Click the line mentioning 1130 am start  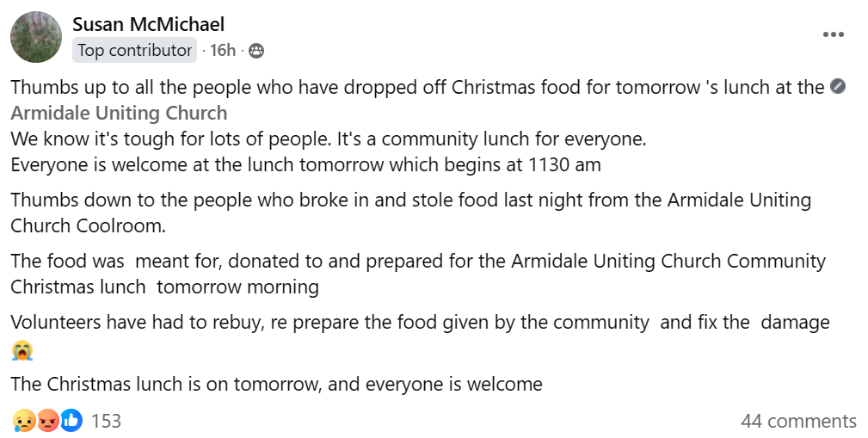(x=305, y=165)
